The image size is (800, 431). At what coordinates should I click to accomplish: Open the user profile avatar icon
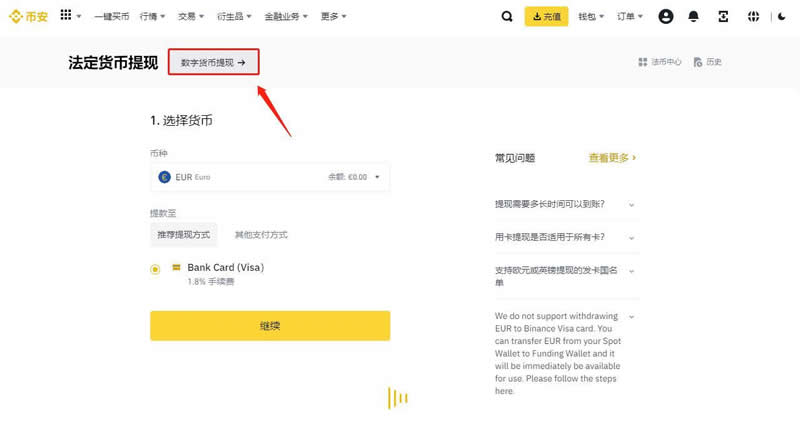point(665,16)
